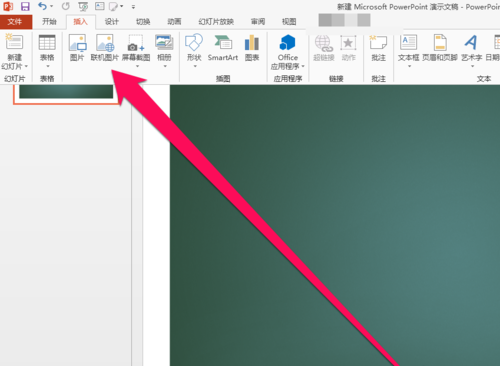Click the Header and Footer (页眉和页脚) icon
This screenshot has height=366, width=500.
pyautogui.click(x=440, y=42)
